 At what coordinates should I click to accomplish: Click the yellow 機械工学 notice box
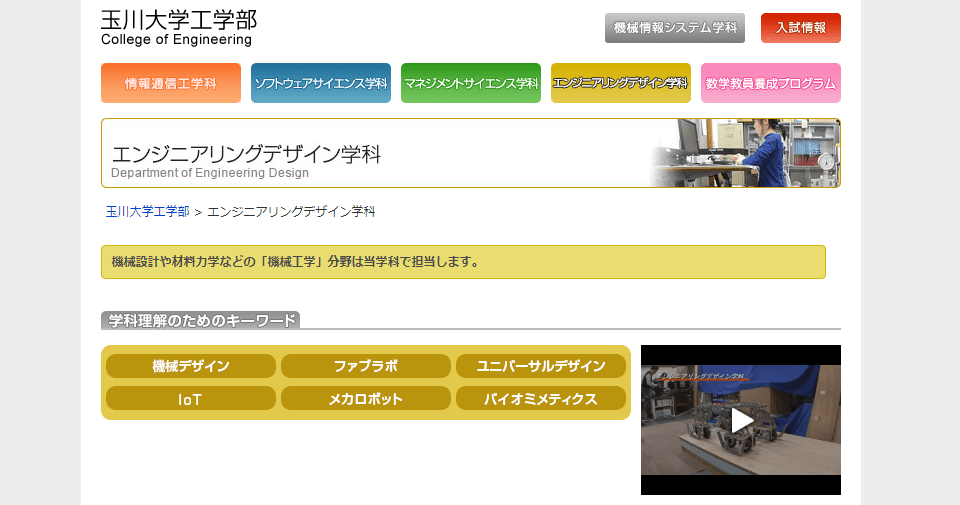click(x=463, y=262)
